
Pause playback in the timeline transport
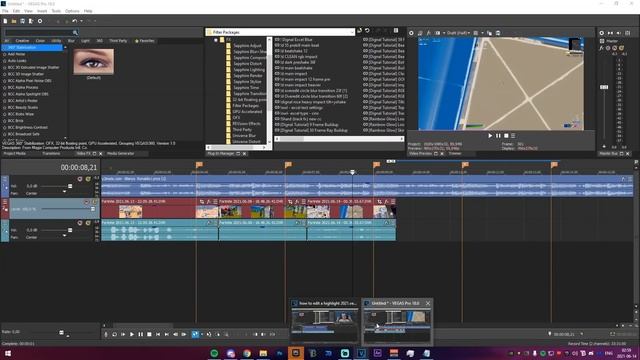pyautogui.click(x=140, y=334)
